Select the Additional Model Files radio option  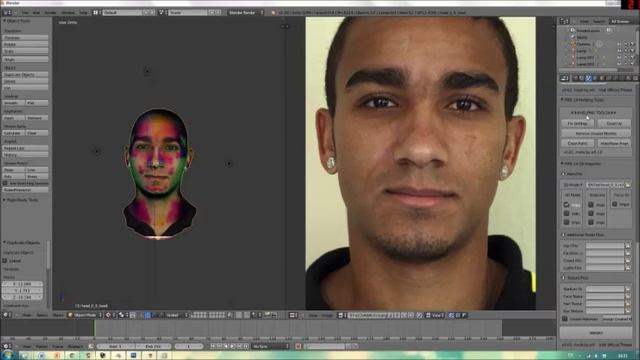(564, 235)
